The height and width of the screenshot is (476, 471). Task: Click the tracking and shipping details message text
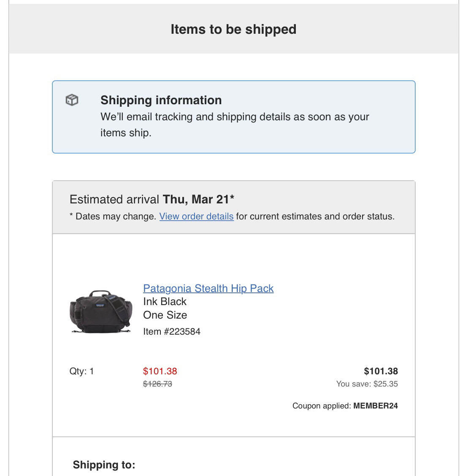click(x=235, y=125)
